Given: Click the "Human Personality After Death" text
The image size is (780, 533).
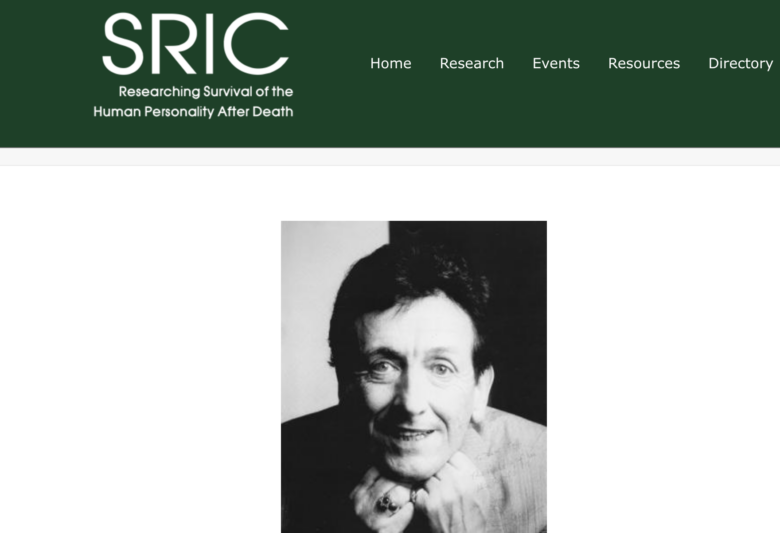Looking at the screenshot, I should (x=193, y=111).
